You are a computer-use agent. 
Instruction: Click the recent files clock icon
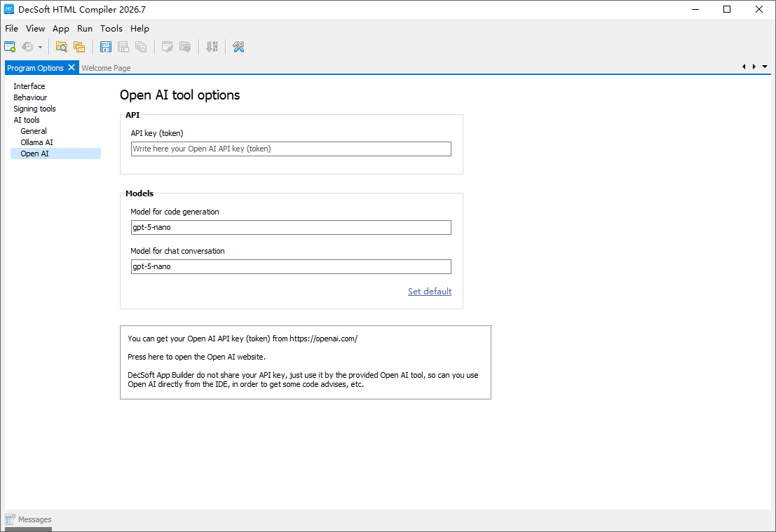[28, 47]
